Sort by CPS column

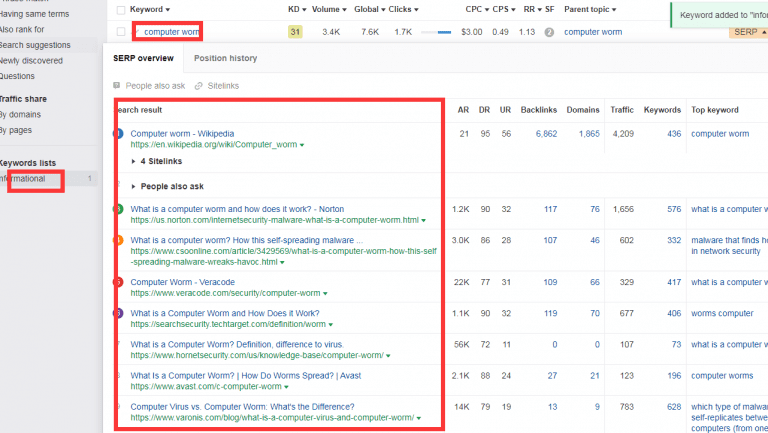504,9
